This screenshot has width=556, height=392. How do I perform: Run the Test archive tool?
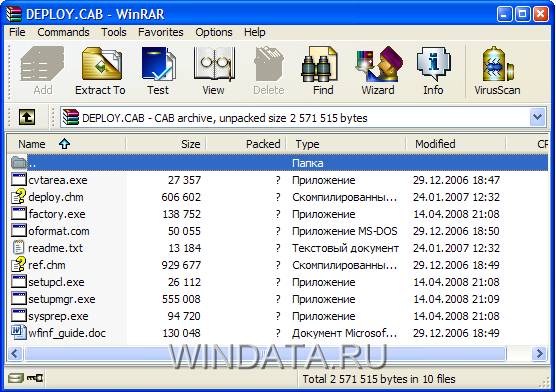(158, 71)
